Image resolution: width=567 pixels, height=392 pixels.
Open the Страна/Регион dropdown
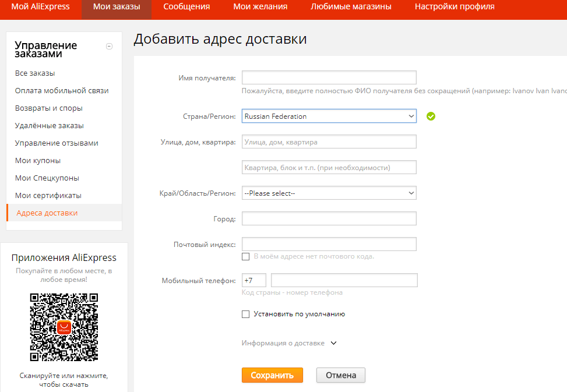[329, 116]
